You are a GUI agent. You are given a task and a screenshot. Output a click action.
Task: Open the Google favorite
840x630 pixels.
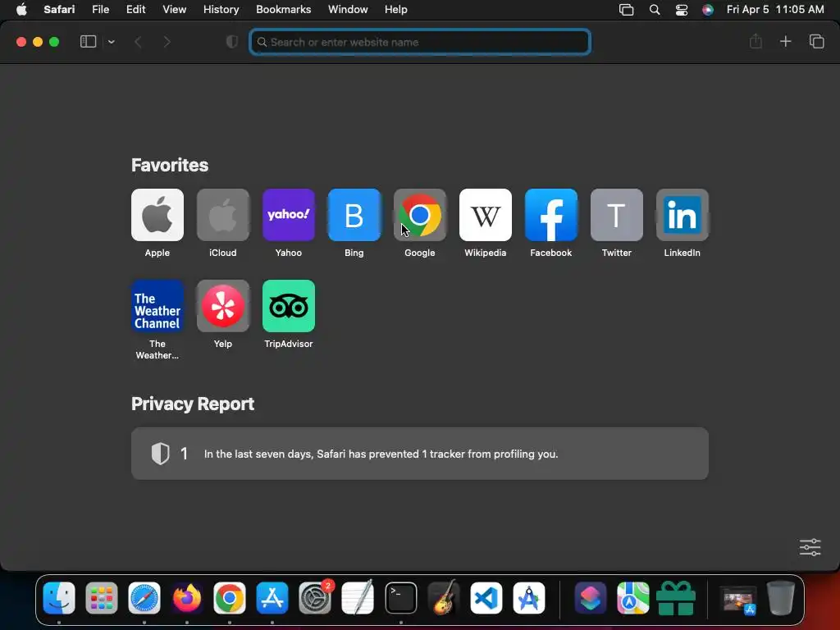[419, 215]
